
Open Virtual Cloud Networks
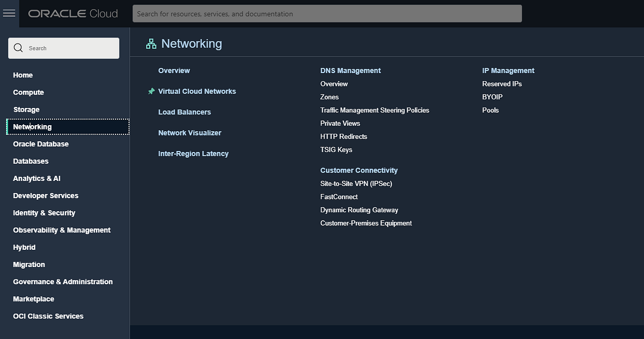click(197, 91)
